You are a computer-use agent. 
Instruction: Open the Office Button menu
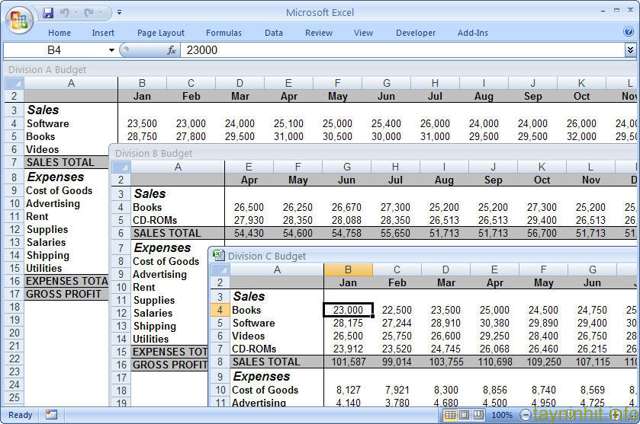point(18,20)
